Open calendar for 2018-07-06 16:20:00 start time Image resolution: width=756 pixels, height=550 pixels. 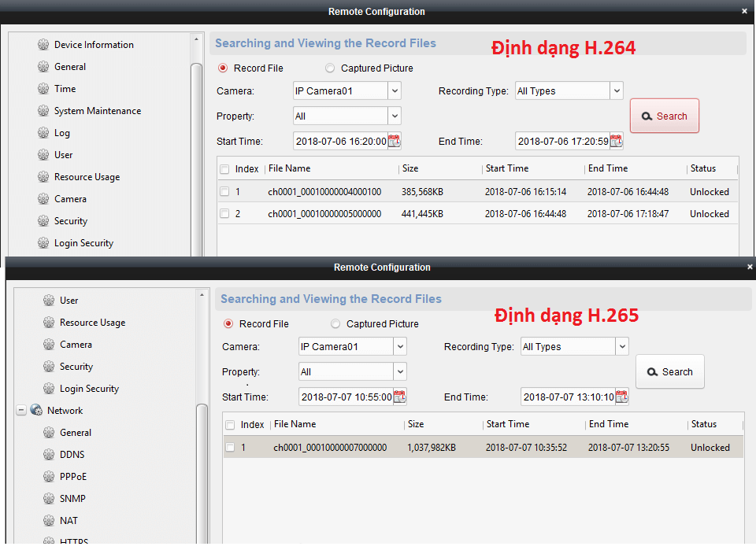click(394, 142)
